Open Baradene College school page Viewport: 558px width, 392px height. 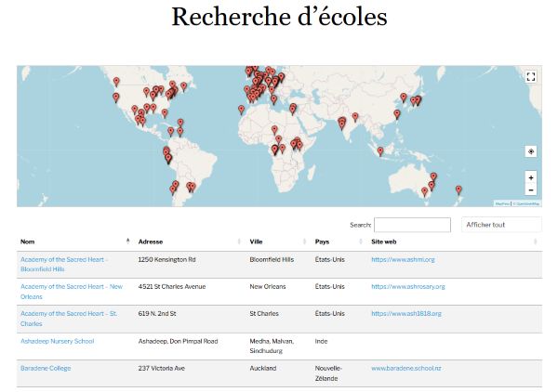46,369
